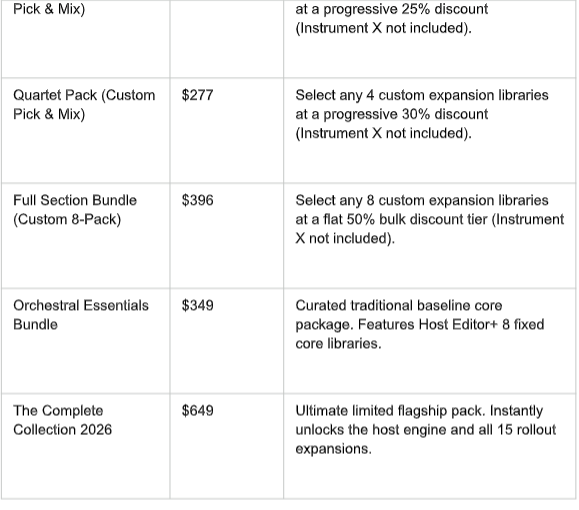Click the text '(Custom 8-Pack)'
Image resolution: width=579 pixels, height=510 pixels.
[67, 219]
